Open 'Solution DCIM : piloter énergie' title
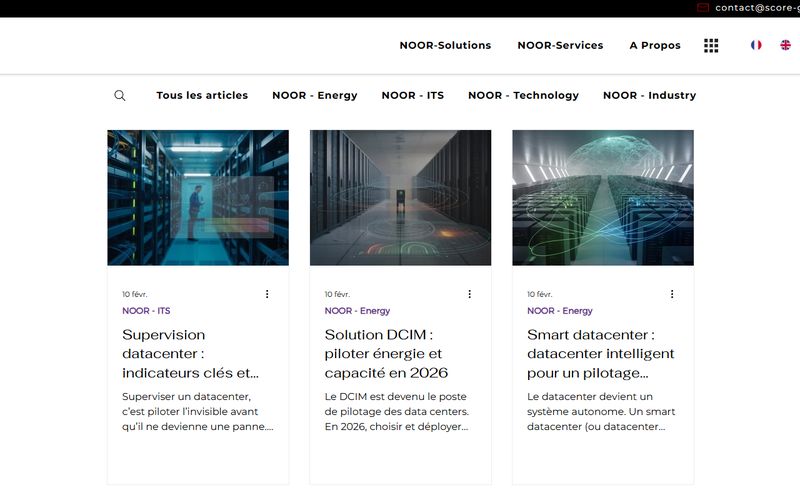 click(x=386, y=354)
